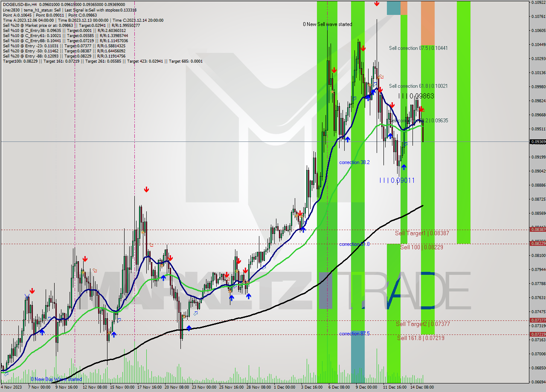
Task: Click the red 0.07219 price axis tag
Action: tap(537, 334)
